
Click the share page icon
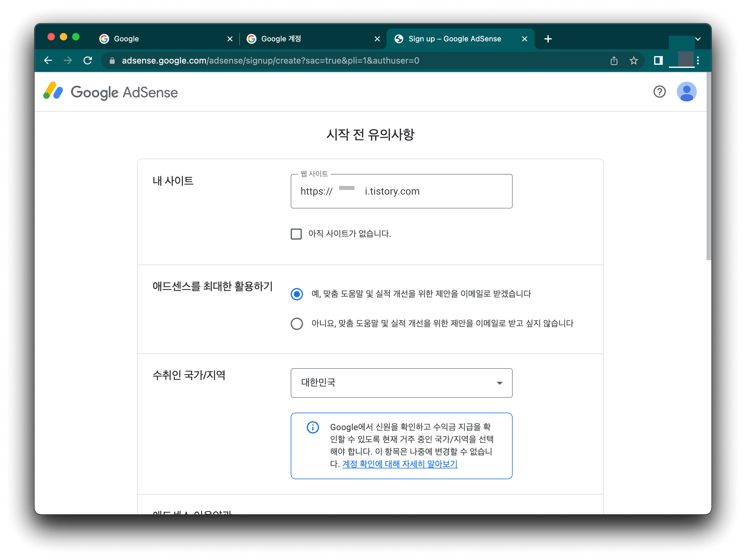pos(614,61)
